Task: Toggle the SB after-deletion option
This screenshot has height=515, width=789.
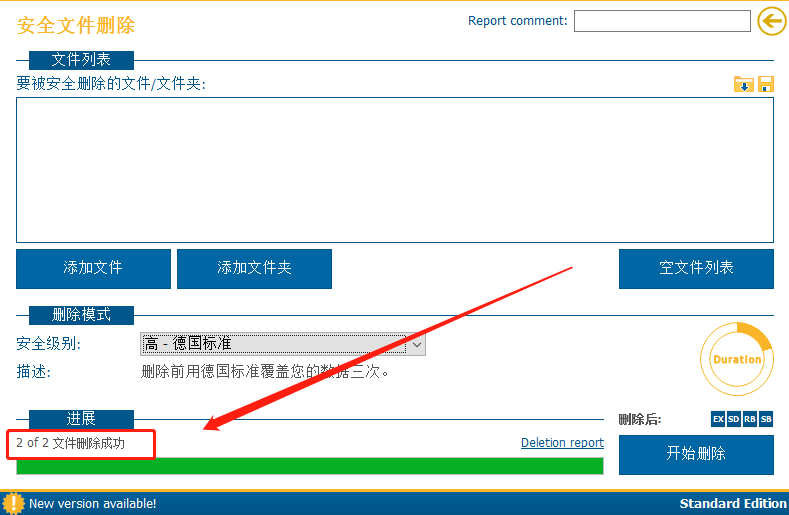Action: pyautogui.click(x=766, y=419)
